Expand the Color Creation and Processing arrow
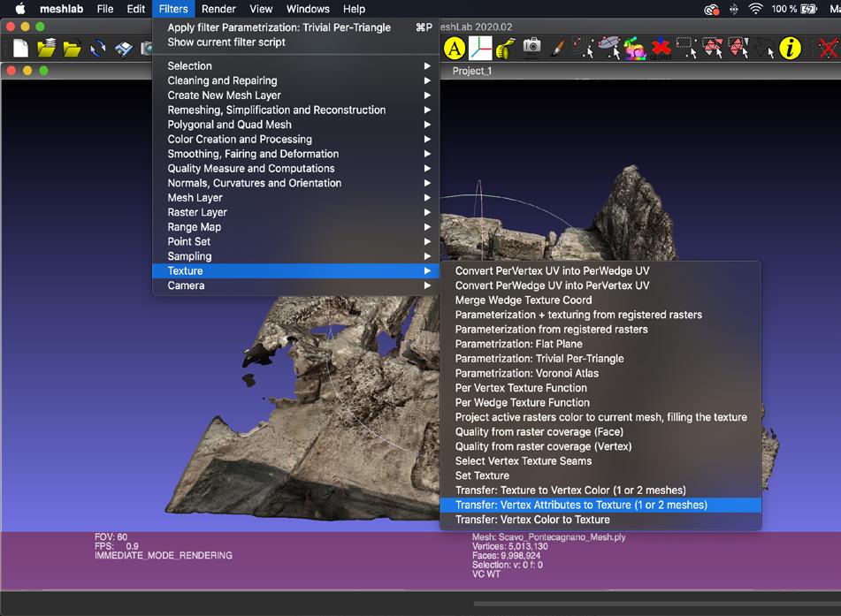Viewport: 841px width, 616px height. [427, 139]
